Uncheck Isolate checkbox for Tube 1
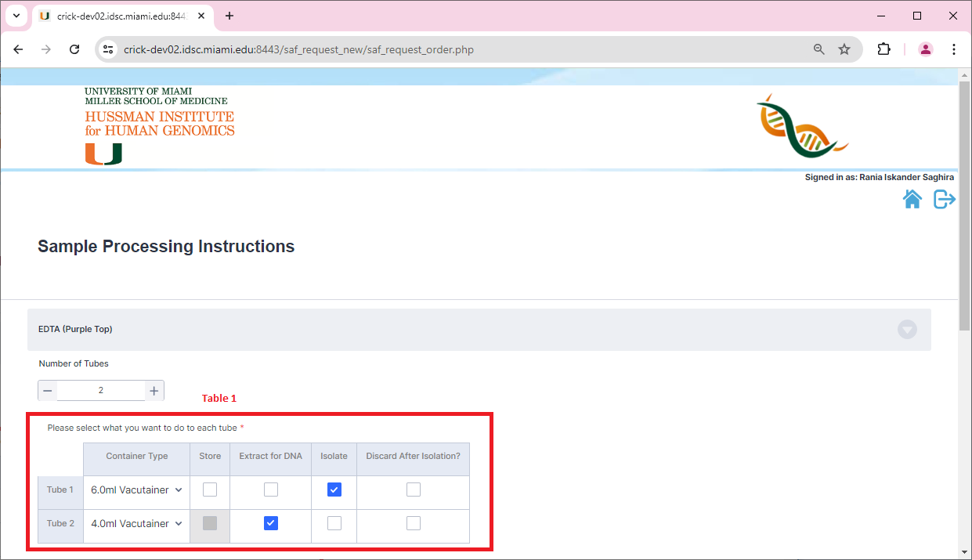This screenshot has height=560, width=972. coord(334,490)
